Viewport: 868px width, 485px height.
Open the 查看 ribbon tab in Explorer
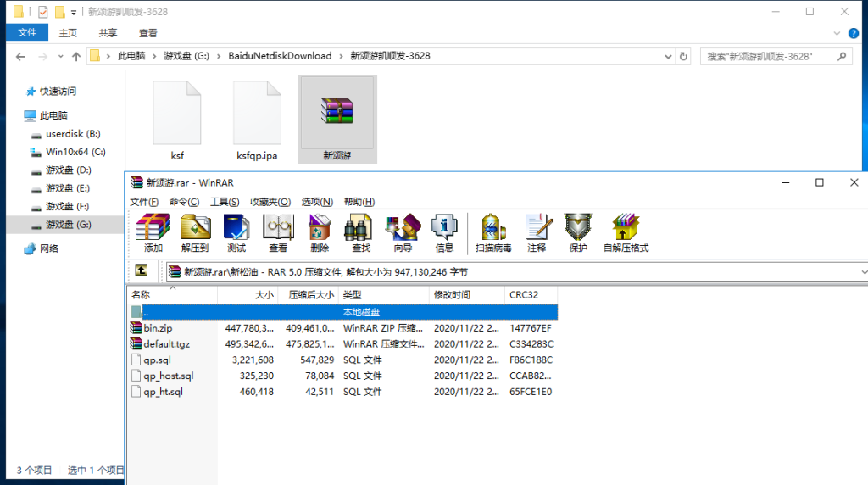coord(147,33)
